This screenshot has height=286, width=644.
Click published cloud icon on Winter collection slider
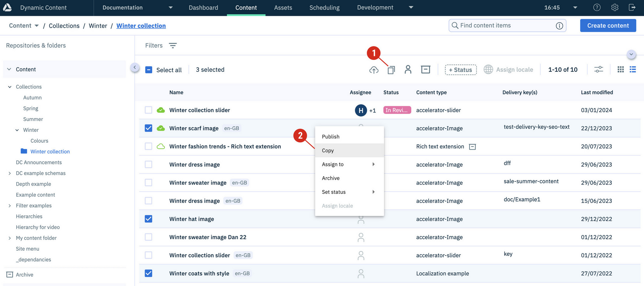161,110
